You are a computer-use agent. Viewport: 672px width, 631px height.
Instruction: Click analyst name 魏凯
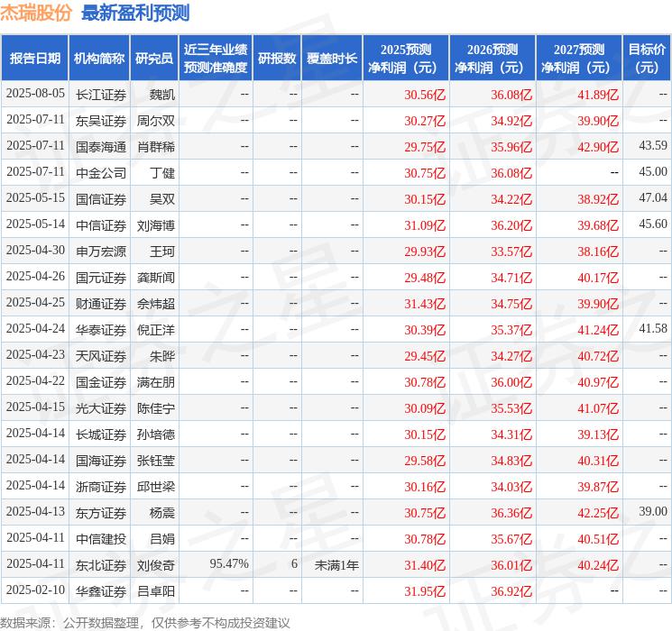point(162,95)
